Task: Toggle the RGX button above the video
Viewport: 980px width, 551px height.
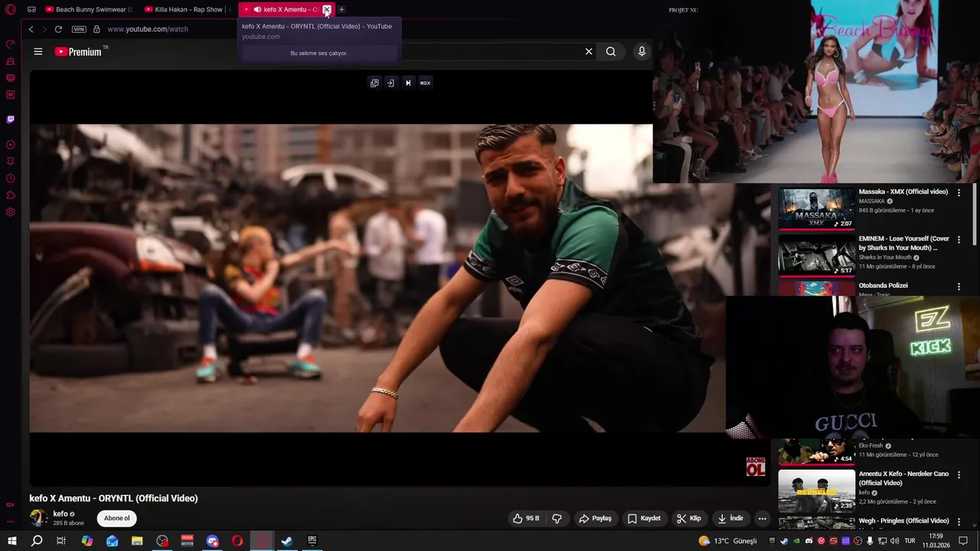Action: pos(425,83)
